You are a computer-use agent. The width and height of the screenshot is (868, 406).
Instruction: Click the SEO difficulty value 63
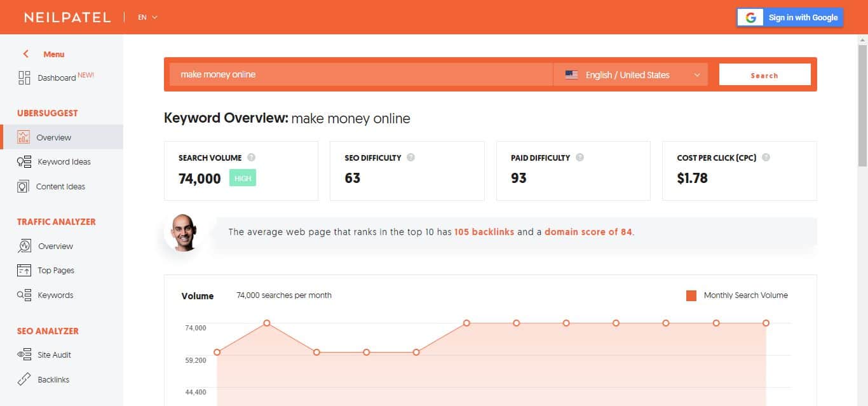point(353,179)
